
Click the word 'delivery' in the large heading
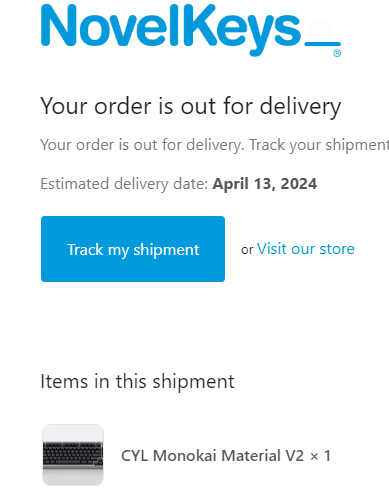300,107
